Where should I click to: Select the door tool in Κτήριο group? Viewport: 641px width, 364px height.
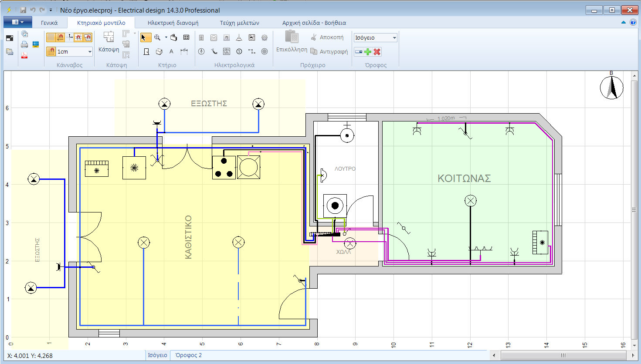coord(146,52)
